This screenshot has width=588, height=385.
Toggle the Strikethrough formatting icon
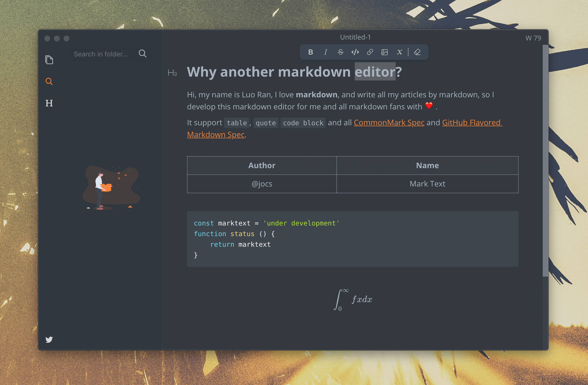pos(341,52)
